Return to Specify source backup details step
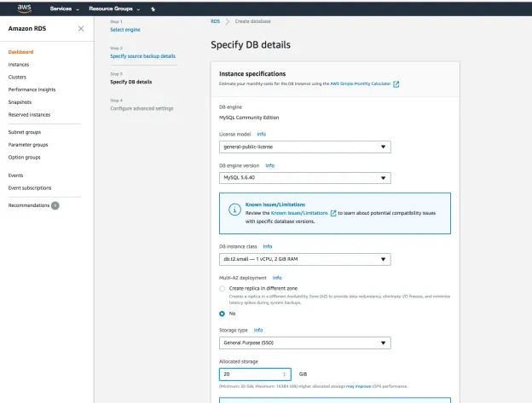The height and width of the screenshot is (403, 532). pos(143,56)
